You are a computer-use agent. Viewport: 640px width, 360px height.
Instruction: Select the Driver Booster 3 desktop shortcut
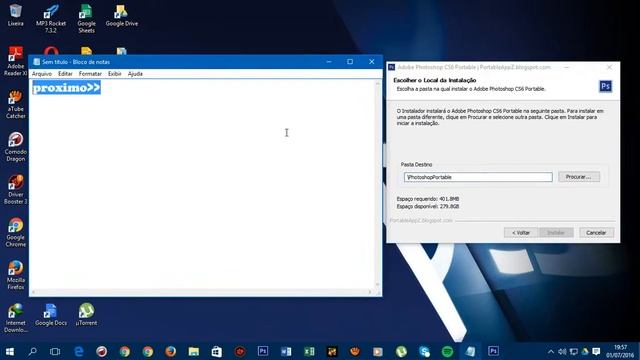[x=16, y=190]
